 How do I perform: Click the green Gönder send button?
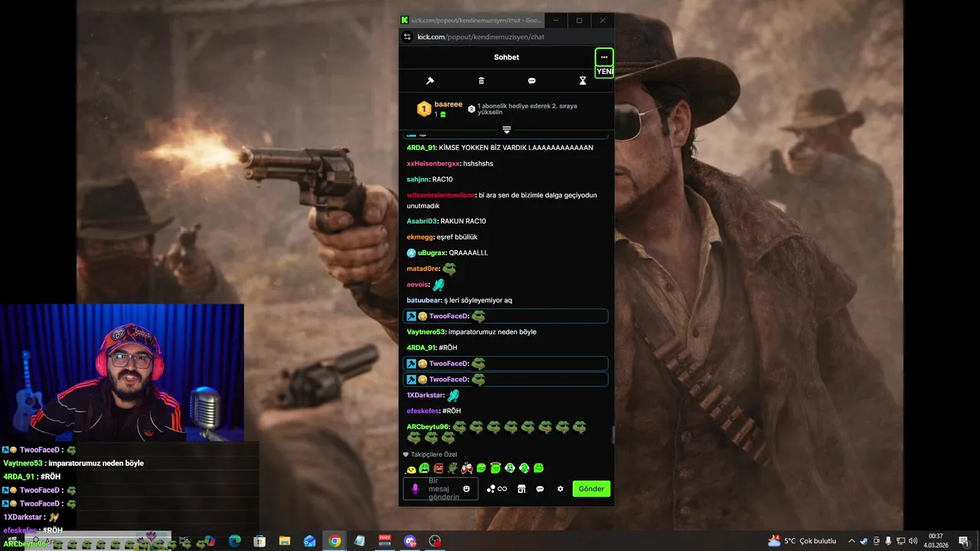click(591, 489)
